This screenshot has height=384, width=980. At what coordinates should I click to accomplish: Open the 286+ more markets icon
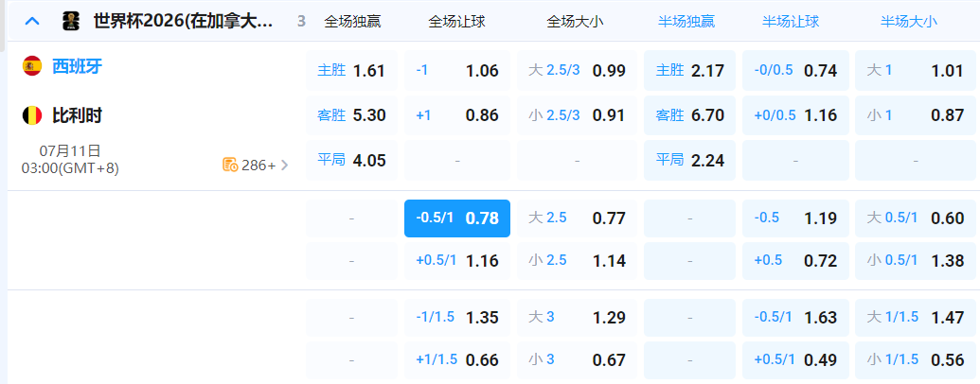click(230, 165)
